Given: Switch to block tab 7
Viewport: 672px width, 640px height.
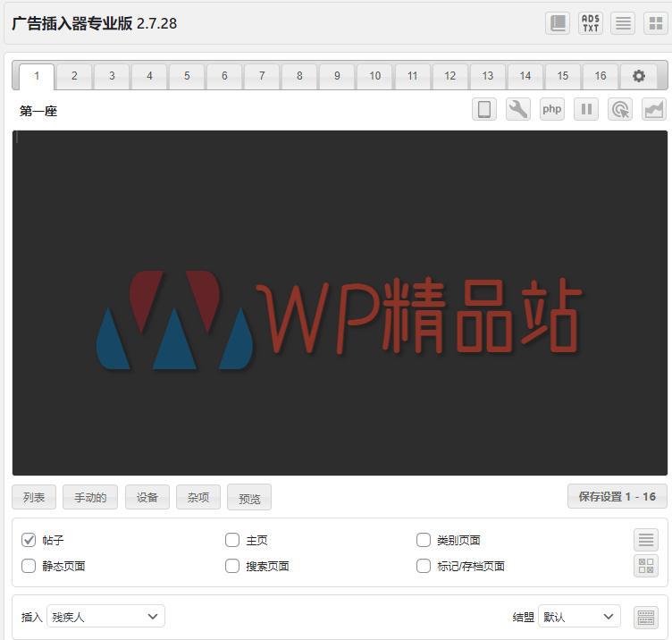Looking at the screenshot, I should tap(262, 76).
